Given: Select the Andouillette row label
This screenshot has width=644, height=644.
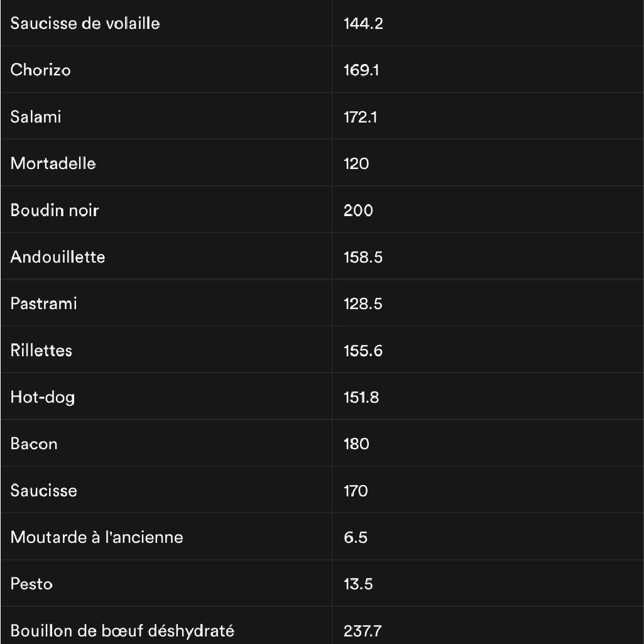Looking at the screenshot, I should pyautogui.click(x=58, y=257).
